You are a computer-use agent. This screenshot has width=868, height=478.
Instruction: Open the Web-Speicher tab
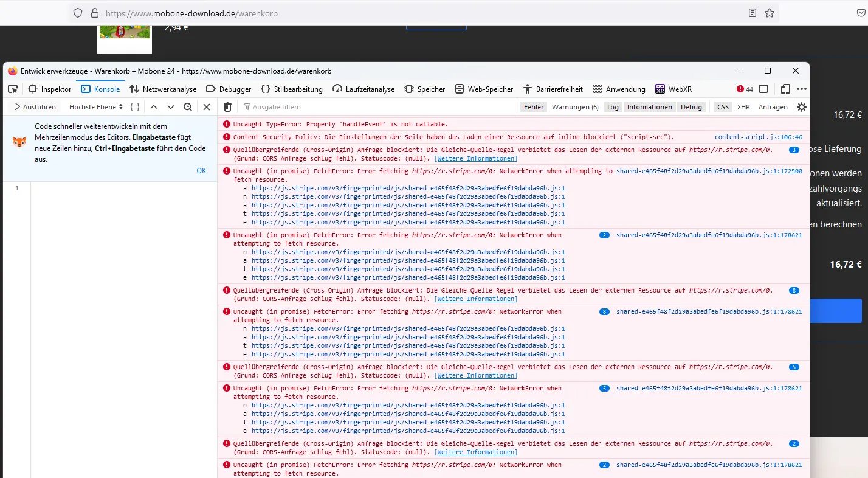coord(484,89)
